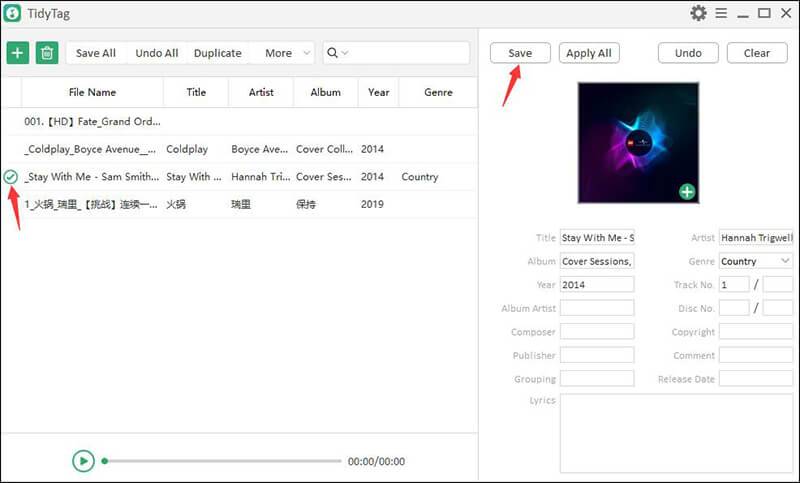Image resolution: width=800 pixels, height=483 pixels.
Task: Sort by Album column header
Action: pyautogui.click(x=326, y=92)
